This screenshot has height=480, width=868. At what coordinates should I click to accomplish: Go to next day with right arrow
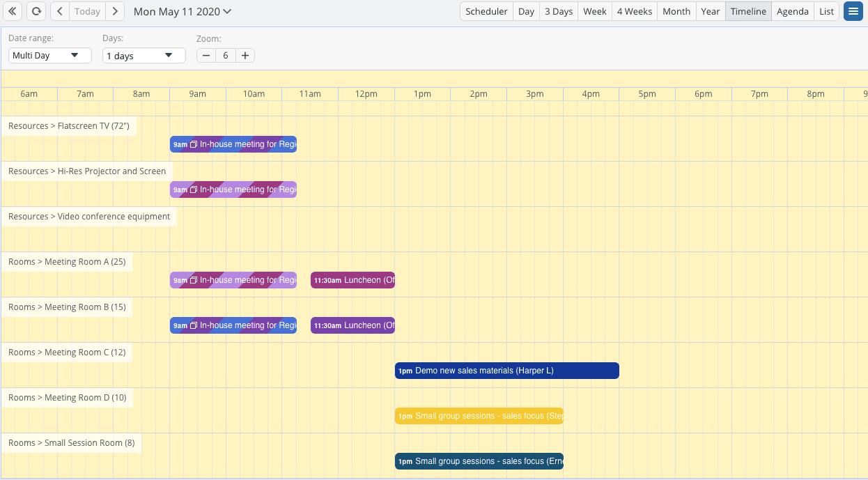[x=115, y=11]
